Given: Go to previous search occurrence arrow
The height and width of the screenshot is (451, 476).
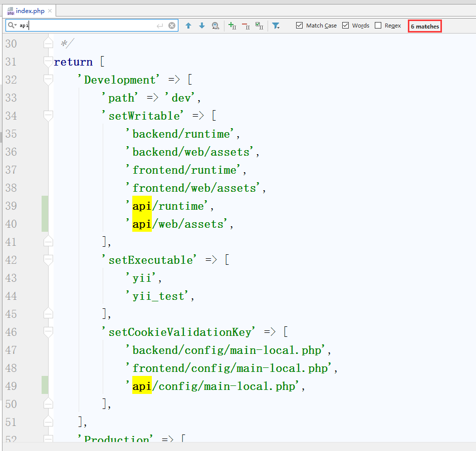Looking at the screenshot, I should pyautogui.click(x=188, y=26).
